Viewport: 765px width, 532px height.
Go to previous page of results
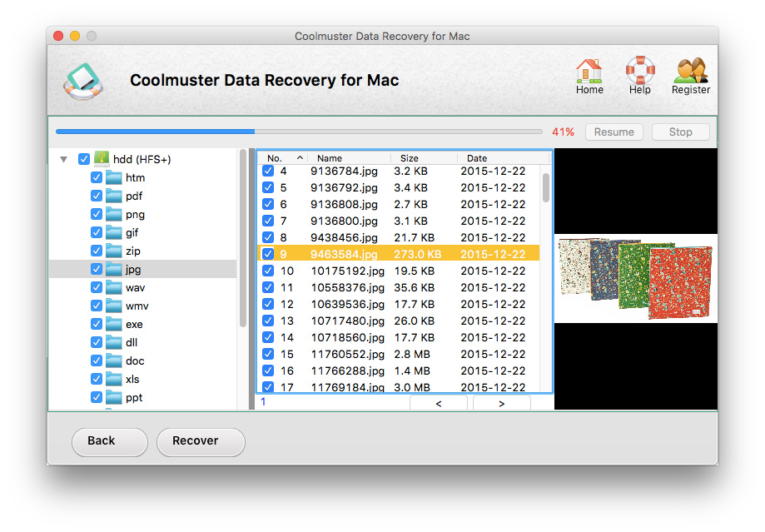pos(439,403)
